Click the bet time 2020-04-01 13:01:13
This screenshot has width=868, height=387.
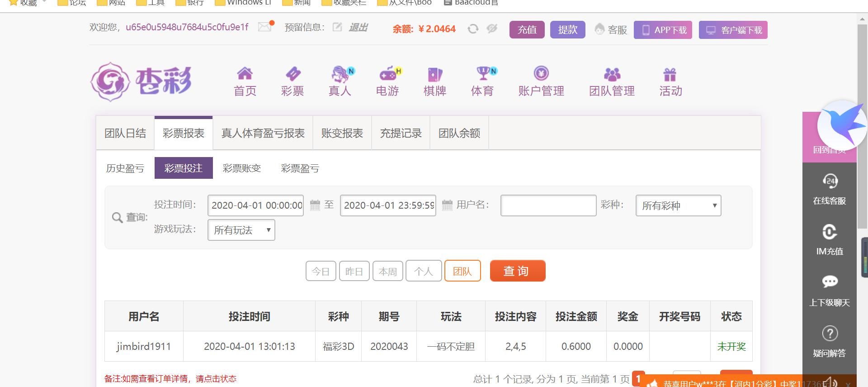pos(250,347)
